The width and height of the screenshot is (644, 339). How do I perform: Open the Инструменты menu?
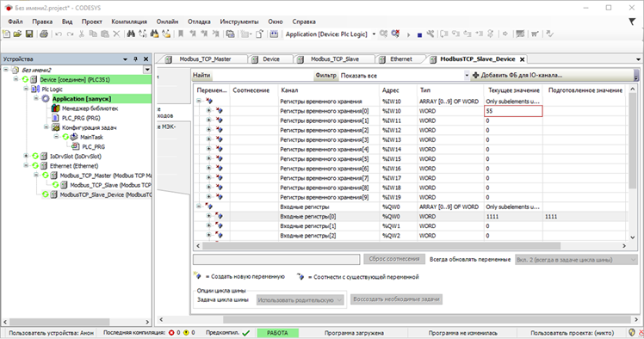coord(239,22)
